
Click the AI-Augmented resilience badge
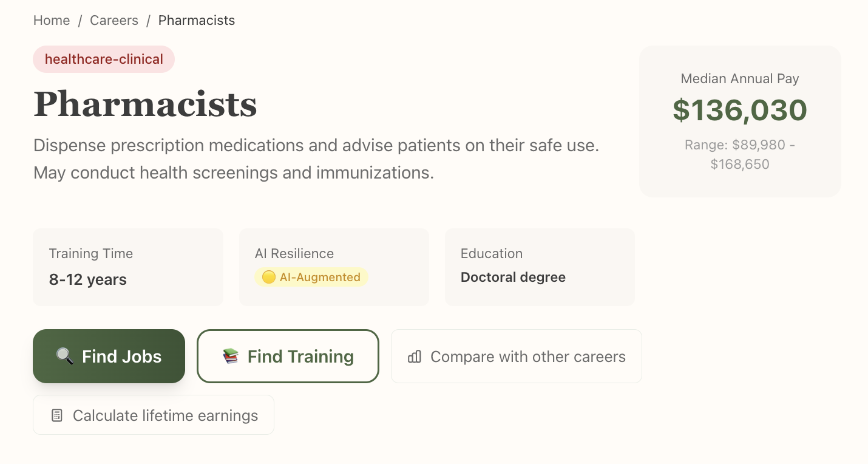coord(311,277)
